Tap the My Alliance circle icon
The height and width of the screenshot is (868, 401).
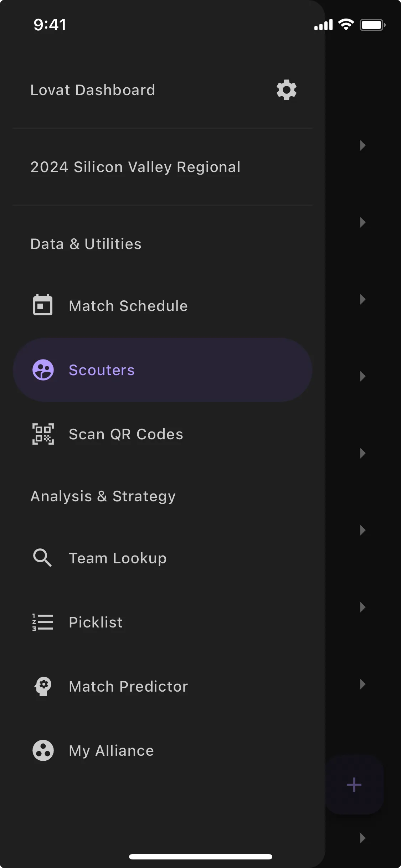tap(43, 750)
